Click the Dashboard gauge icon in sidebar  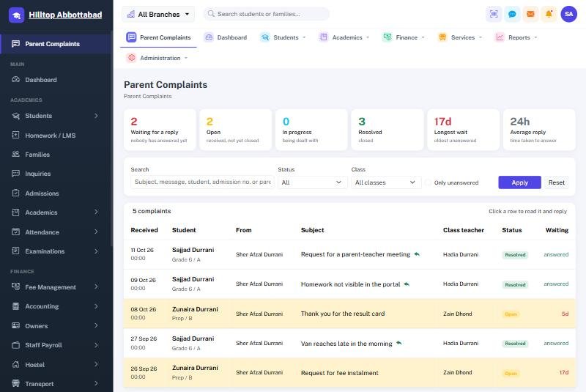click(15, 80)
